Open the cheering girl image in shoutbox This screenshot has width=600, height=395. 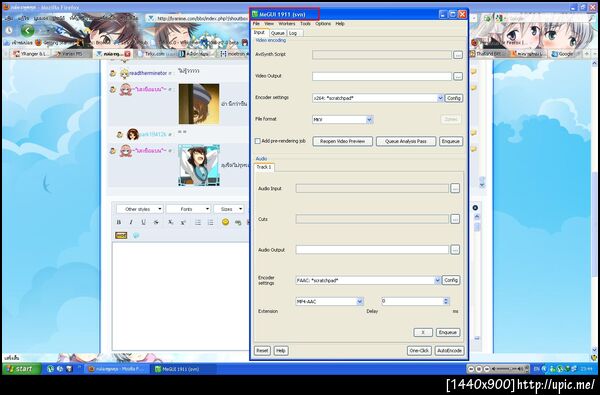tap(199, 165)
